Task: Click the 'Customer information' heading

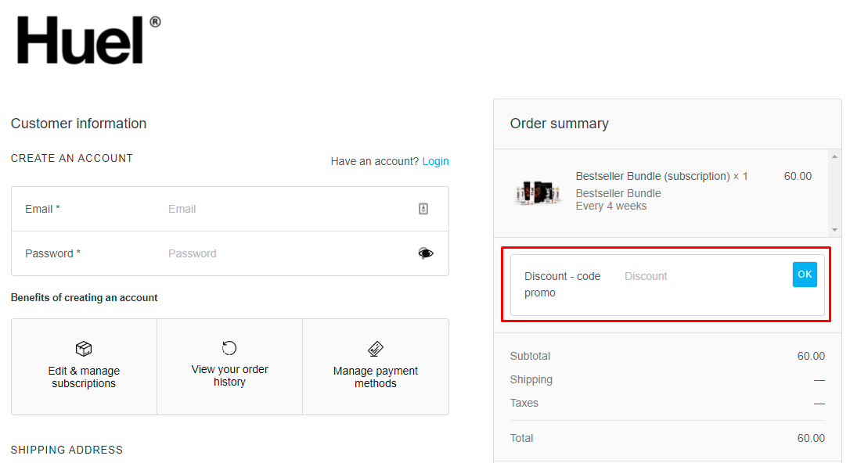Action: coord(78,124)
